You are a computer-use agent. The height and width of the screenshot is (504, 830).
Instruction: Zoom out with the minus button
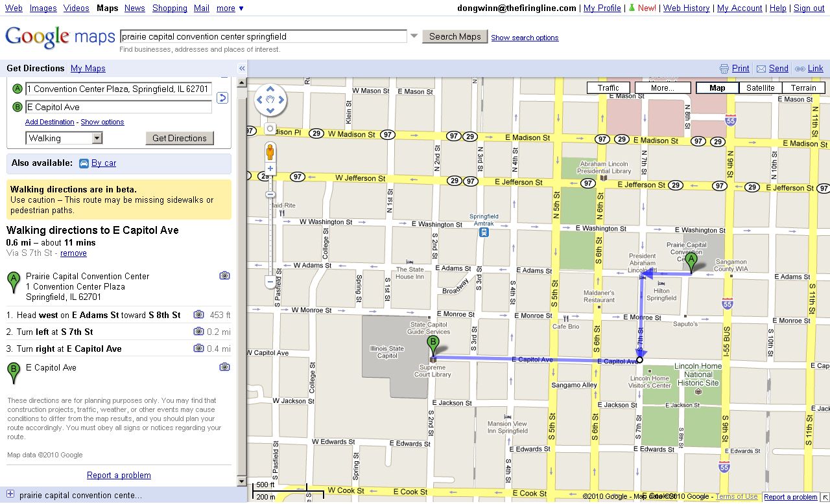tap(270, 282)
